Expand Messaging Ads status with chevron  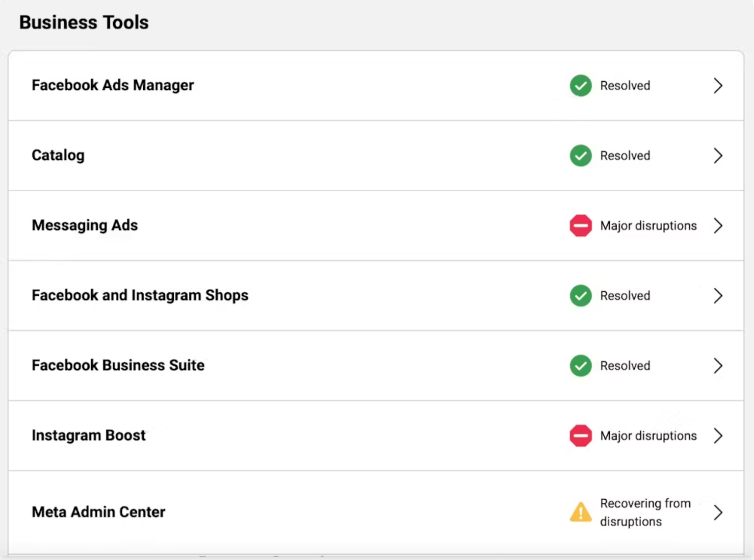tap(718, 225)
